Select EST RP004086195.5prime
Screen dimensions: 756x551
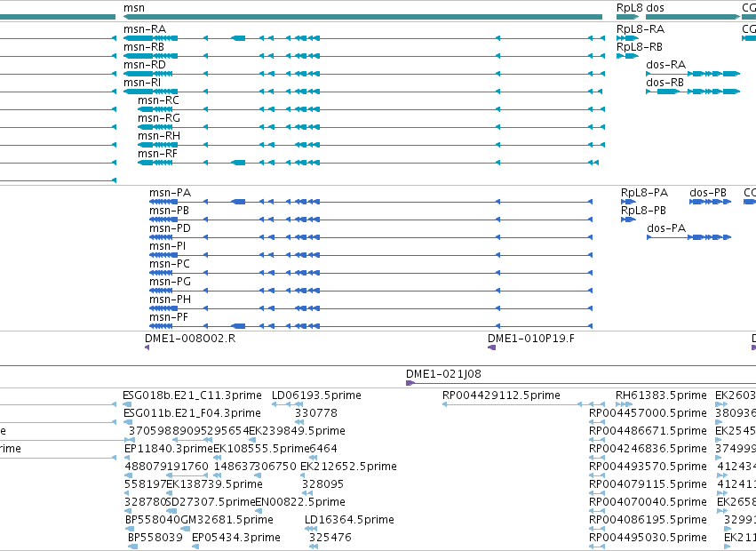pyautogui.click(x=648, y=520)
